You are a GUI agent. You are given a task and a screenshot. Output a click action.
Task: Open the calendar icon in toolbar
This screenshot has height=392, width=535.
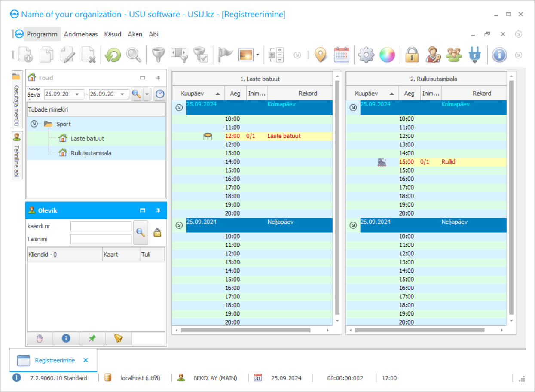(342, 55)
